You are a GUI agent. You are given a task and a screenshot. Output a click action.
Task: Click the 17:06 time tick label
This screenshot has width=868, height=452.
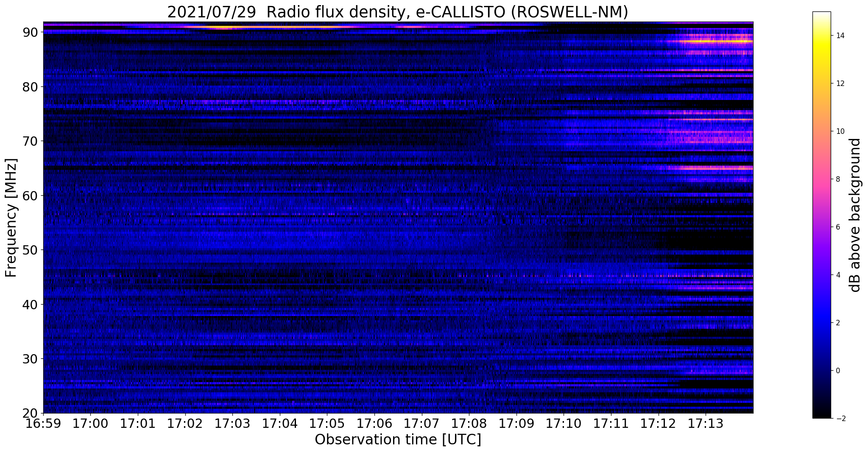[374, 423]
